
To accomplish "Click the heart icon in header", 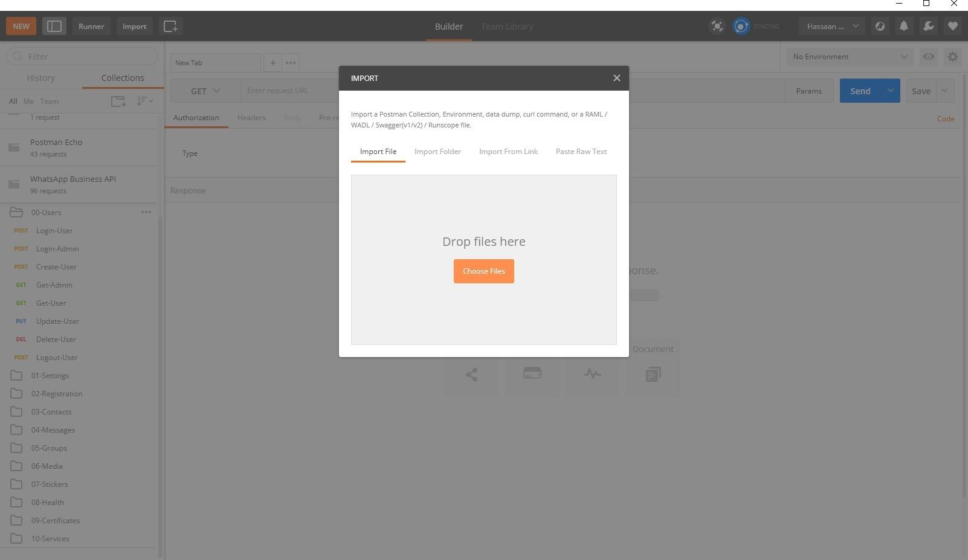I will coord(952,27).
